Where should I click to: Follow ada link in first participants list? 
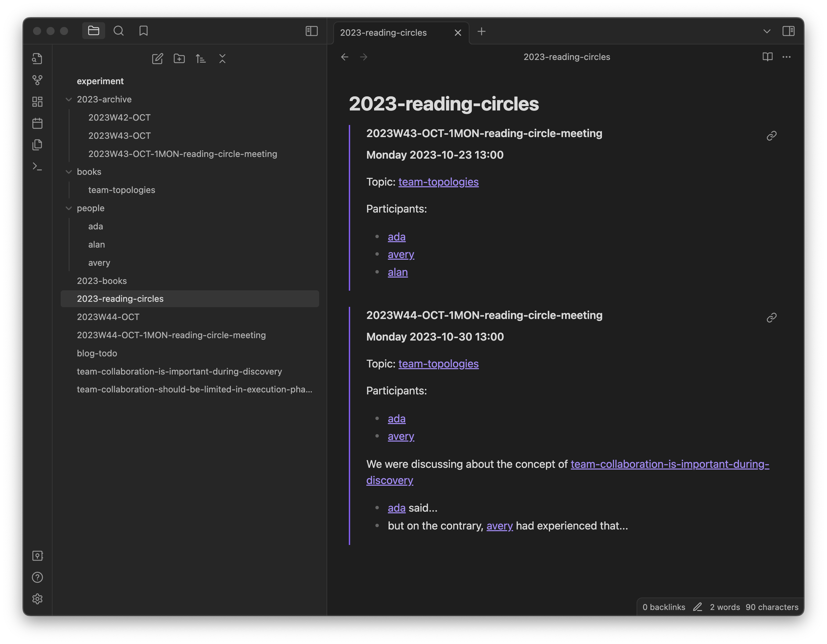tap(396, 237)
